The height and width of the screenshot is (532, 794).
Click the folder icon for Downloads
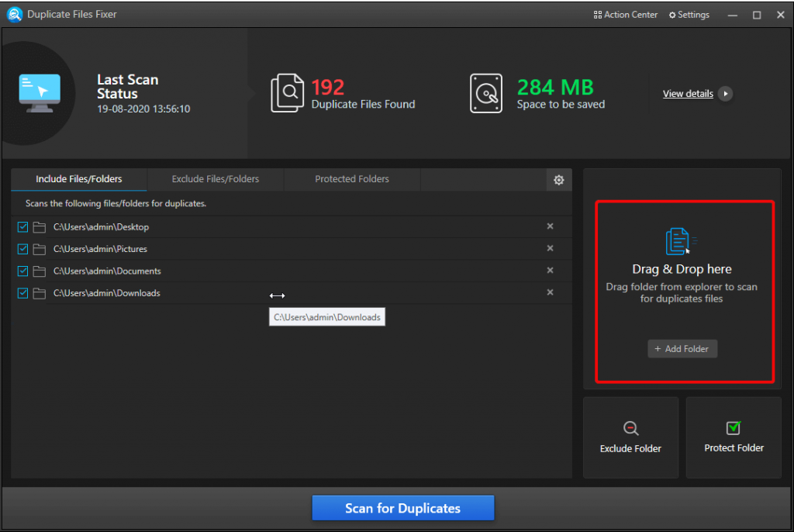[x=40, y=293]
